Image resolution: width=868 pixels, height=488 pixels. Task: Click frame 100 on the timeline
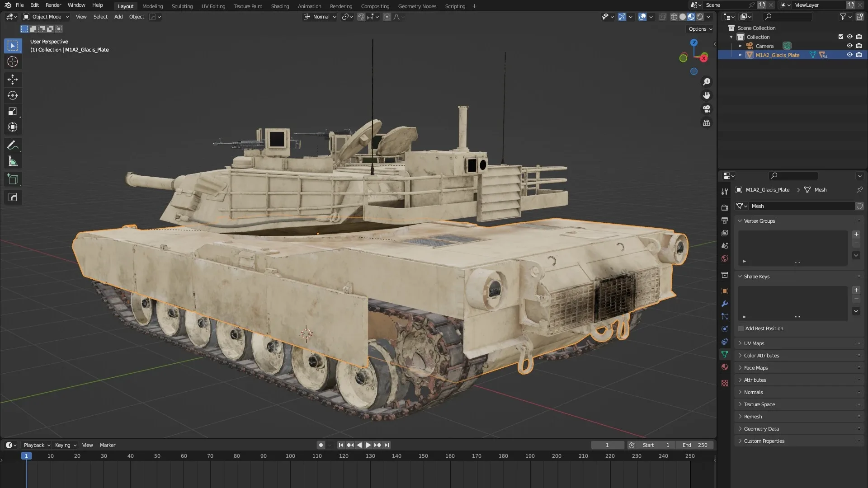point(290,456)
